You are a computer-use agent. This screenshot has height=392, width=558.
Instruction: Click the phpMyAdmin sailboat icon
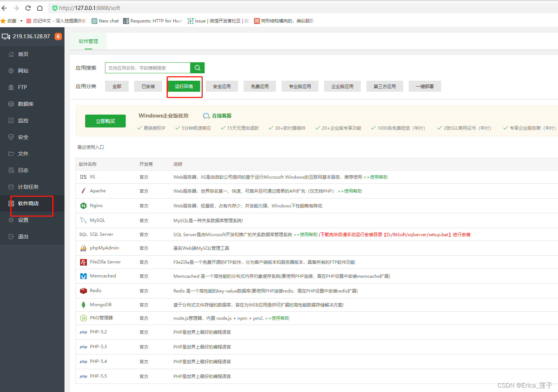(83, 248)
